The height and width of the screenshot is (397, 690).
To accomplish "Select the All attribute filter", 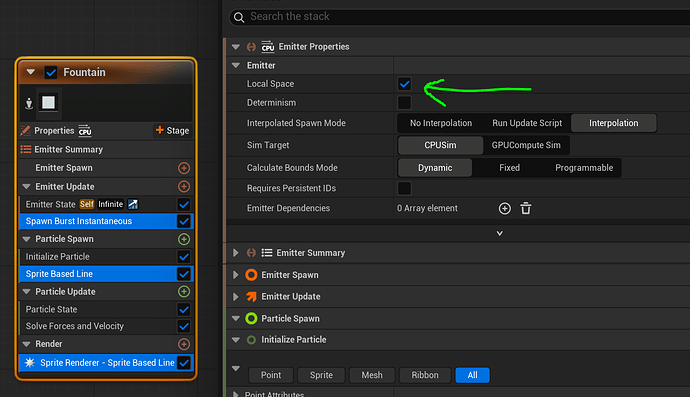I will (472, 375).
